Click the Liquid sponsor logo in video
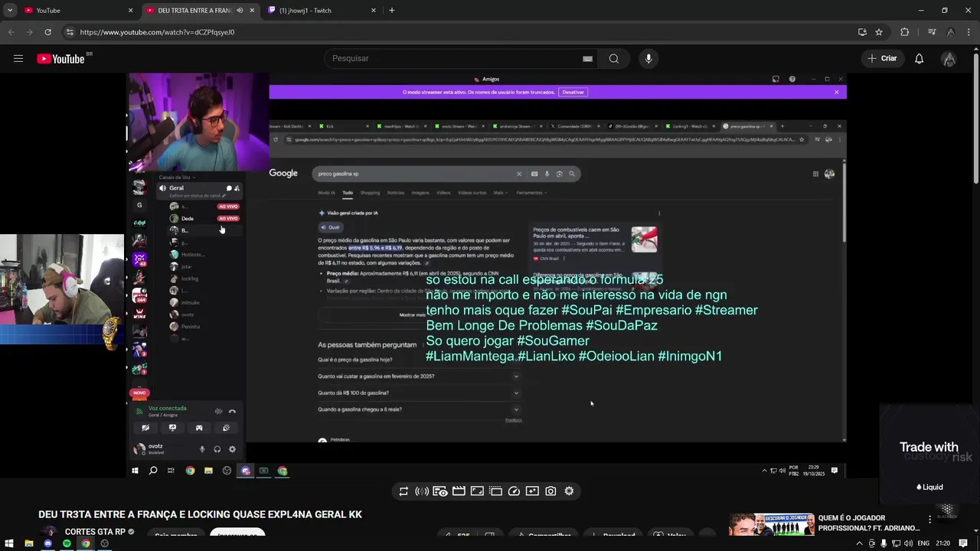This screenshot has width=980, height=551. pyautogui.click(x=929, y=487)
